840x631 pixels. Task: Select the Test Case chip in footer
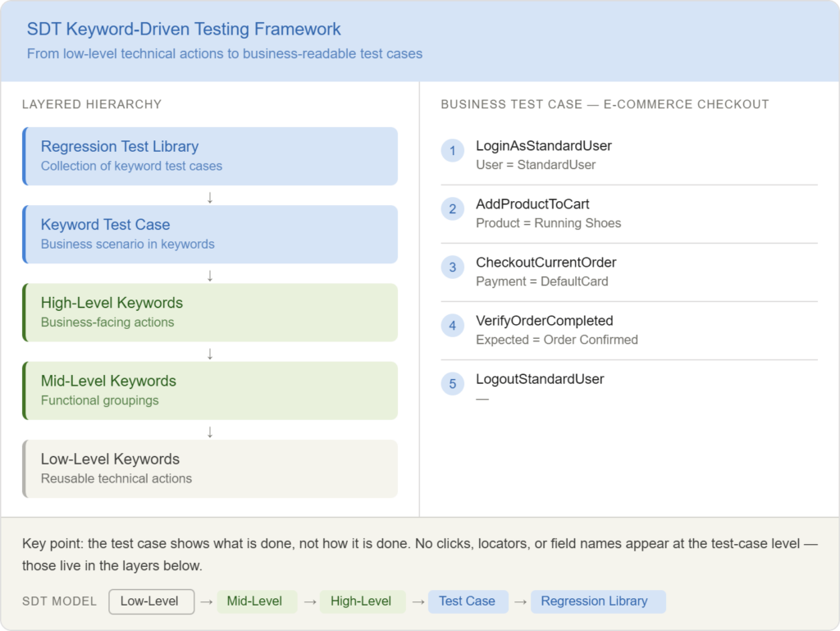[x=467, y=601]
